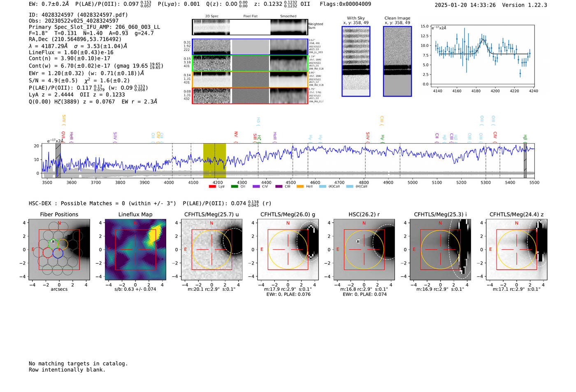Click the green OII legend swatch
The width and height of the screenshot is (576, 392).
tap(234, 186)
